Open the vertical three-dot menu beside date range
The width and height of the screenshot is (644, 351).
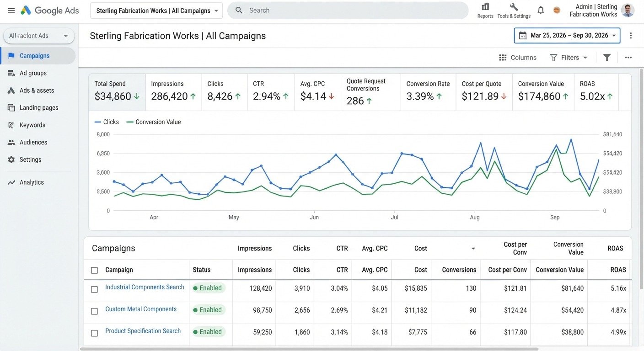click(631, 36)
